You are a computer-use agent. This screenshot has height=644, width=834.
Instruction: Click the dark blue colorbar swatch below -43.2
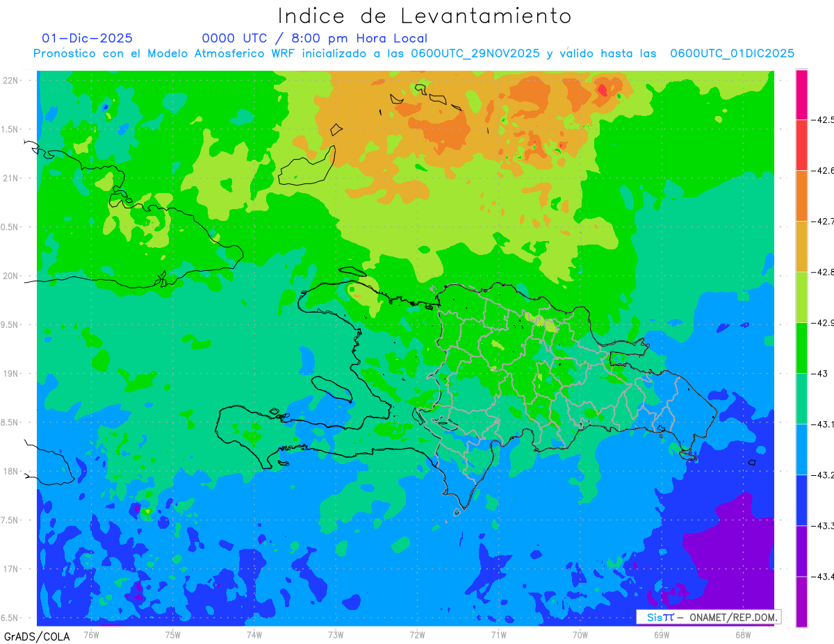tap(801, 500)
